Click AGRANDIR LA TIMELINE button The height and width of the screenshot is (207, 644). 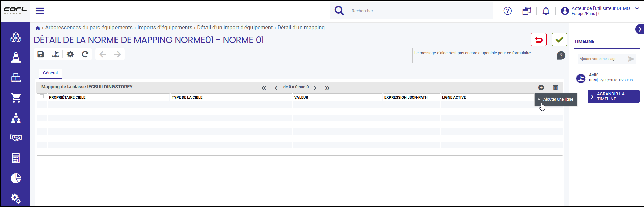coord(613,96)
